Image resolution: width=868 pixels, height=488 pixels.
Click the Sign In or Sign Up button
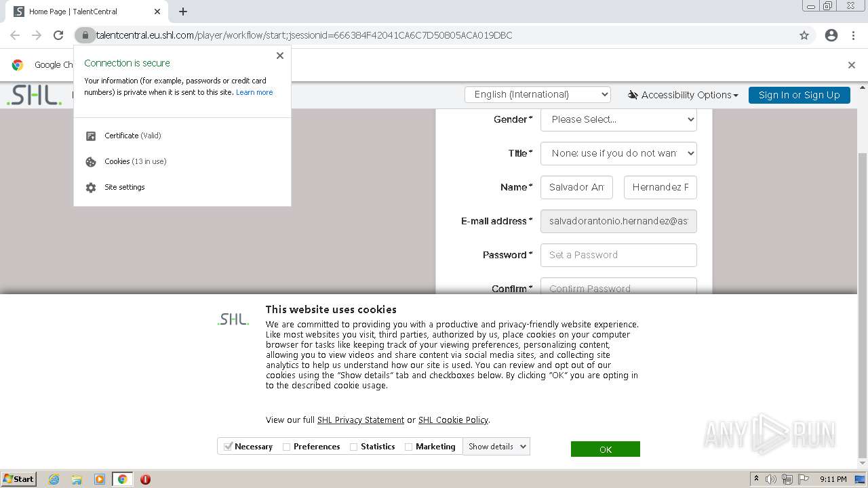point(799,95)
